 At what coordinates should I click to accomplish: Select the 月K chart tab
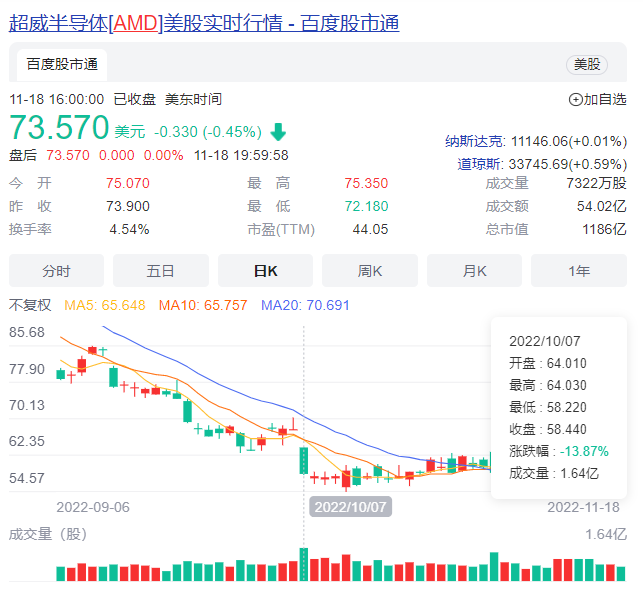click(x=474, y=271)
